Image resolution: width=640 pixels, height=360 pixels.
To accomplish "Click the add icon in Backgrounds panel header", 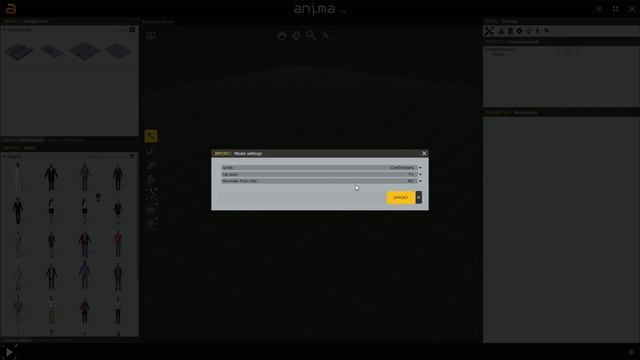I will (x=132, y=30).
